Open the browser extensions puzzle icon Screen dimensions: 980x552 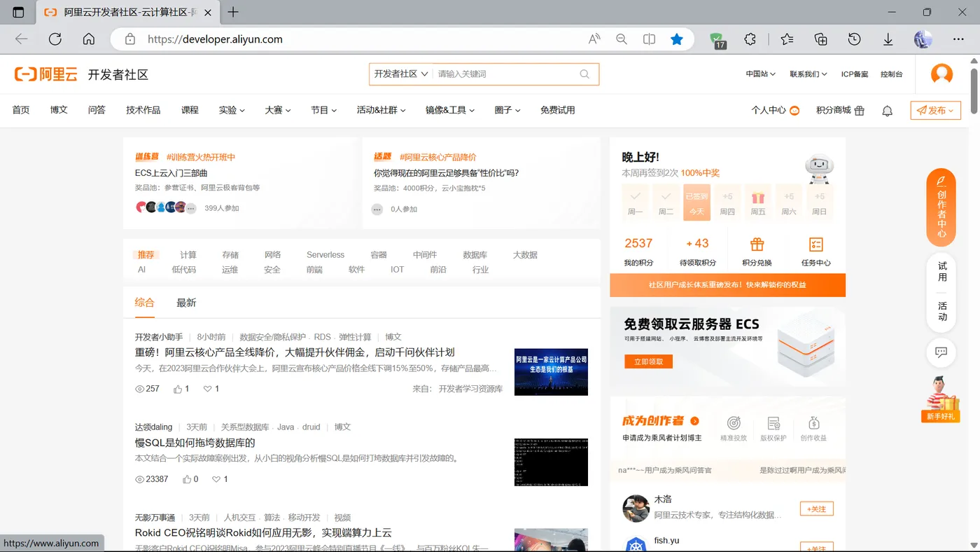click(x=750, y=39)
